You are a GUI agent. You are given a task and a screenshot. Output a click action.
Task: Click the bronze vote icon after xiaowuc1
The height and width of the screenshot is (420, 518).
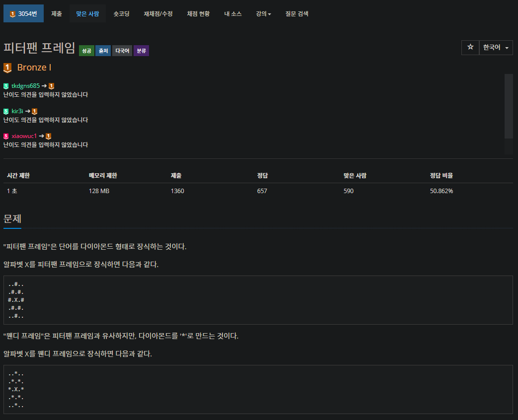(48, 137)
